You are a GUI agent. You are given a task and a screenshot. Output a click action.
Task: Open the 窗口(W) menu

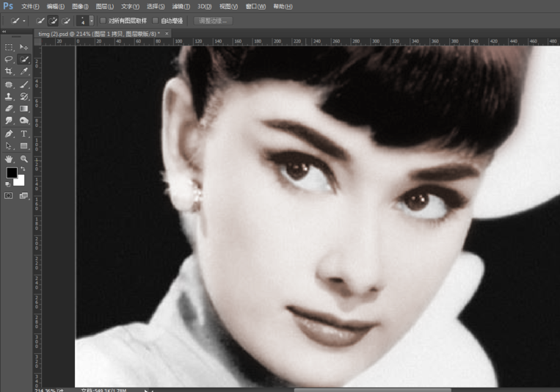tap(255, 7)
